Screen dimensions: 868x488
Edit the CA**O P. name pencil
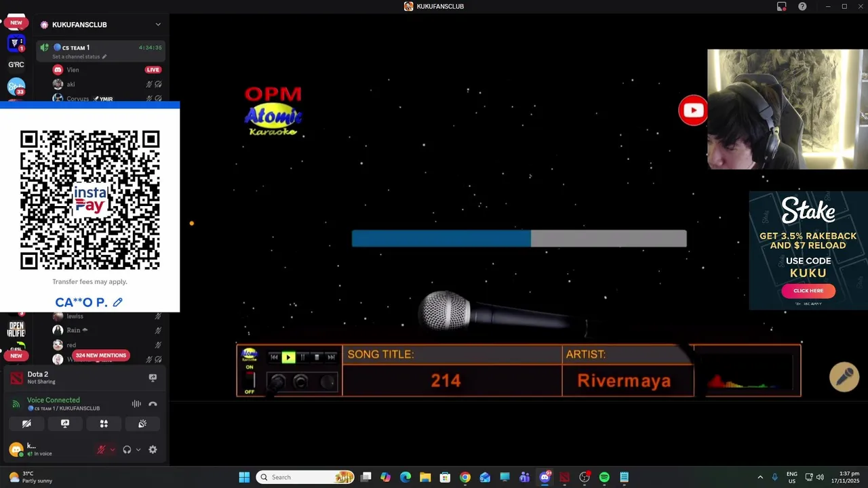(x=118, y=302)
